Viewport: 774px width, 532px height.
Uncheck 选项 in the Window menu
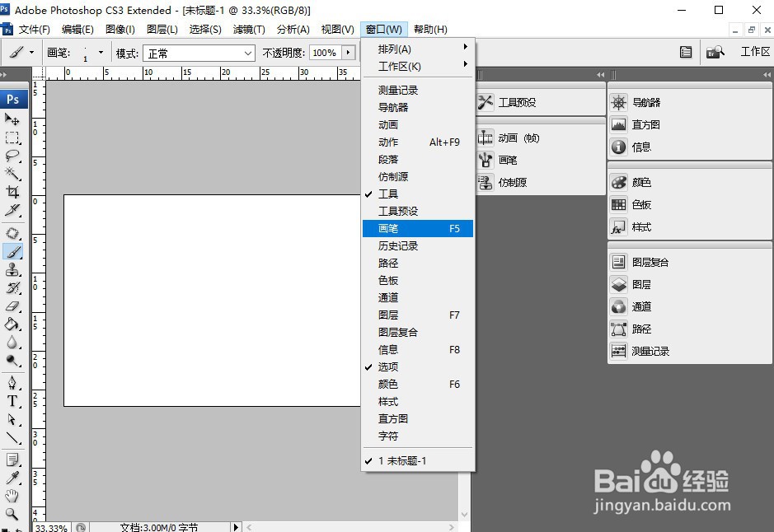(x=387, y=366)
